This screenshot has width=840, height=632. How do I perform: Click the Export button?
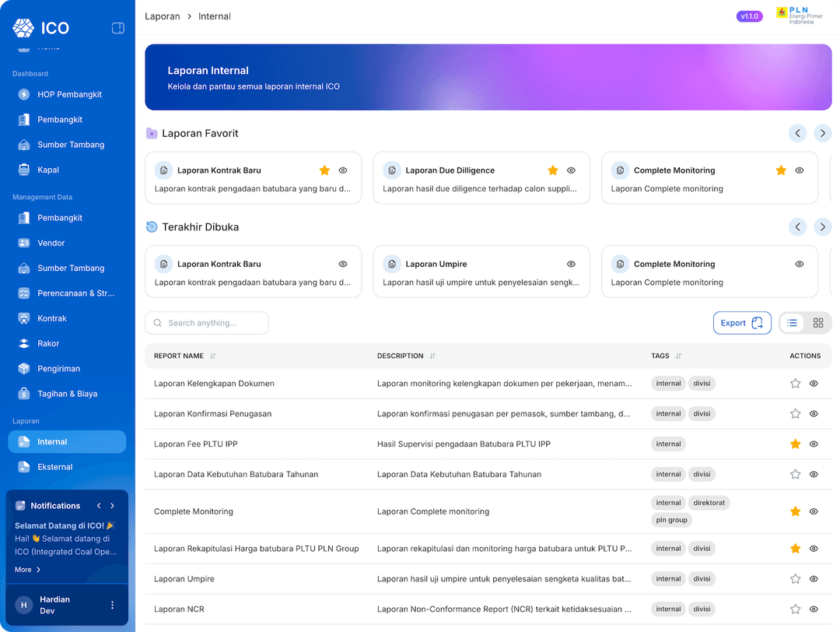[742, 323]
